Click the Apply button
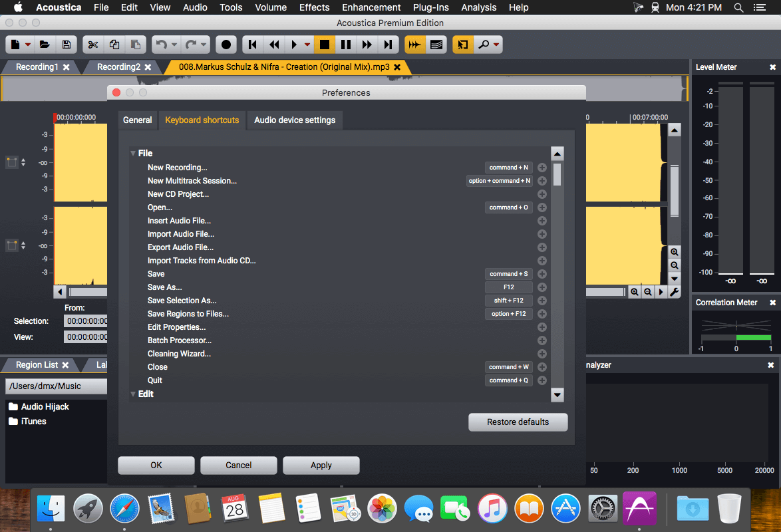 321,465
